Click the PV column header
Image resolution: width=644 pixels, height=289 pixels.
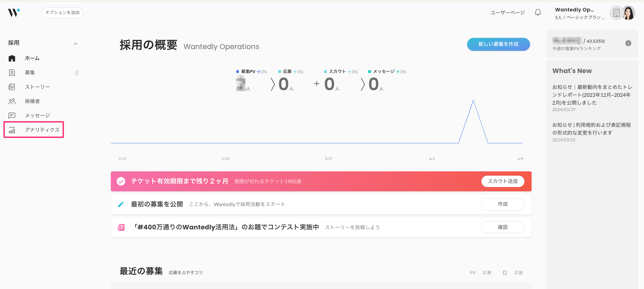click(472, 272)
